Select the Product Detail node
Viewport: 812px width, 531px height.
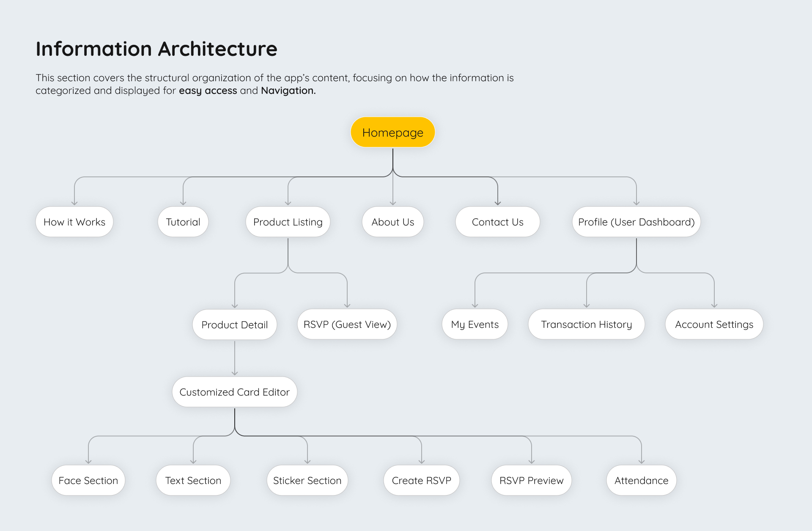tap(234, 325)
